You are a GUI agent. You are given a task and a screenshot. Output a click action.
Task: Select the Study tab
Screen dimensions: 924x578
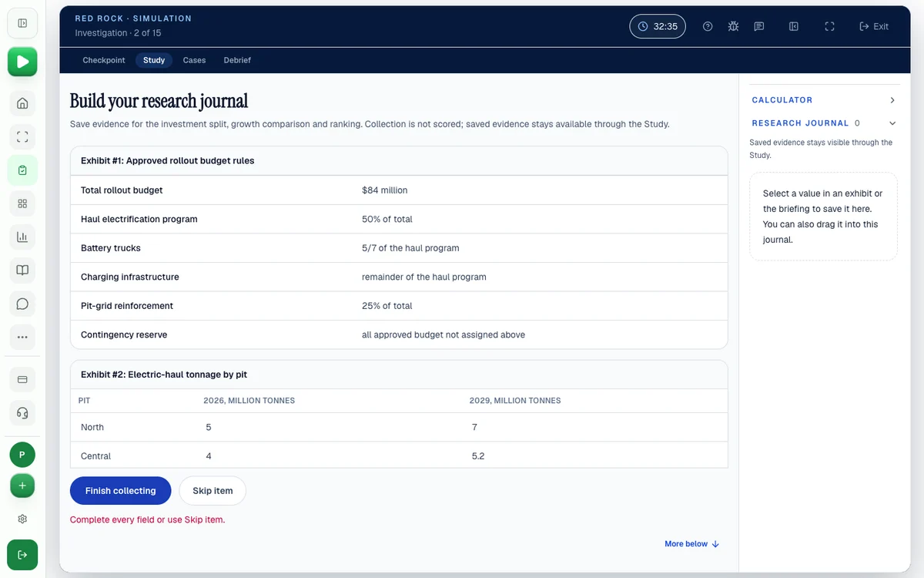[x=154, y=60]
